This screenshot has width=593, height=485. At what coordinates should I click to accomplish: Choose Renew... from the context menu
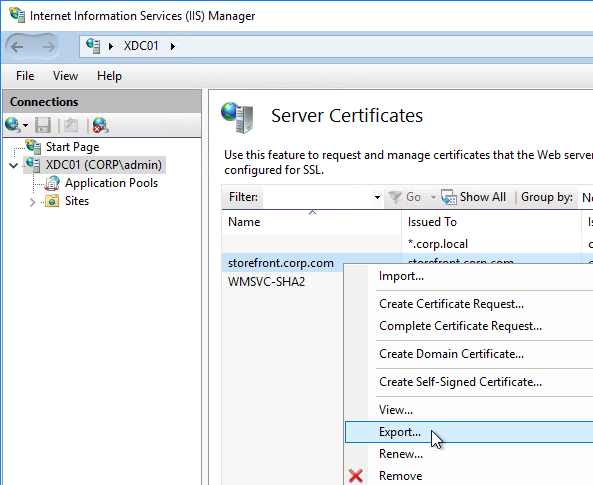coord(469,454)
